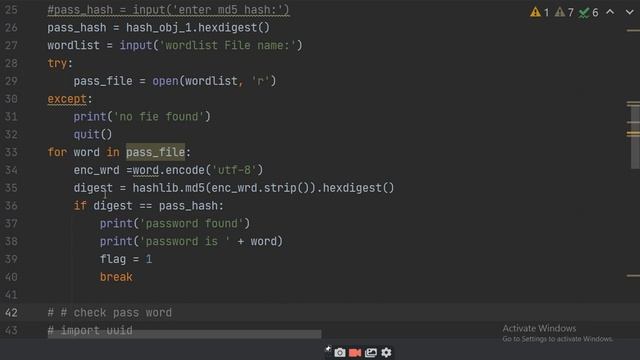Screen dimensions: 640x360
Task: Click the 'wordlist File name:' string
Action: pyautogui.click(x=227, y=45)
